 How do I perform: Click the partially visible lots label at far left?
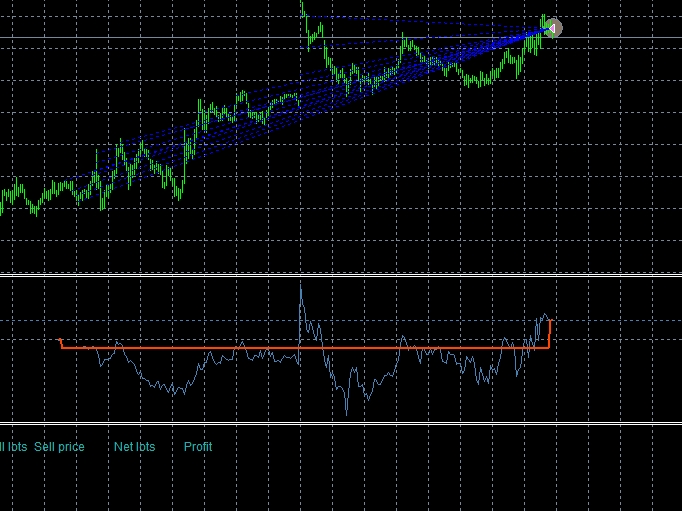[12, 447]
